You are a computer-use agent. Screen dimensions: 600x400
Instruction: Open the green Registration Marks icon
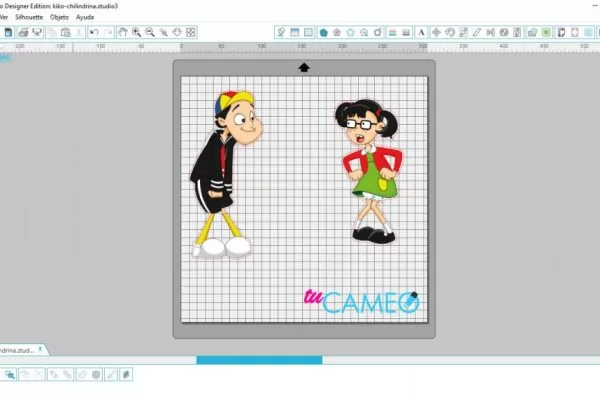click(x=546, y=33)
